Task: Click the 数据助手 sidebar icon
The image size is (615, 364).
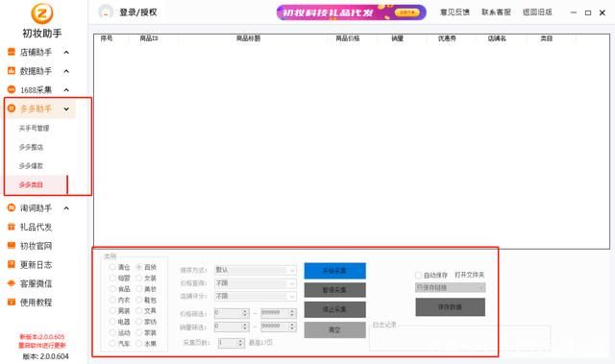Action: pyautogui.click(x=12, y=71)
